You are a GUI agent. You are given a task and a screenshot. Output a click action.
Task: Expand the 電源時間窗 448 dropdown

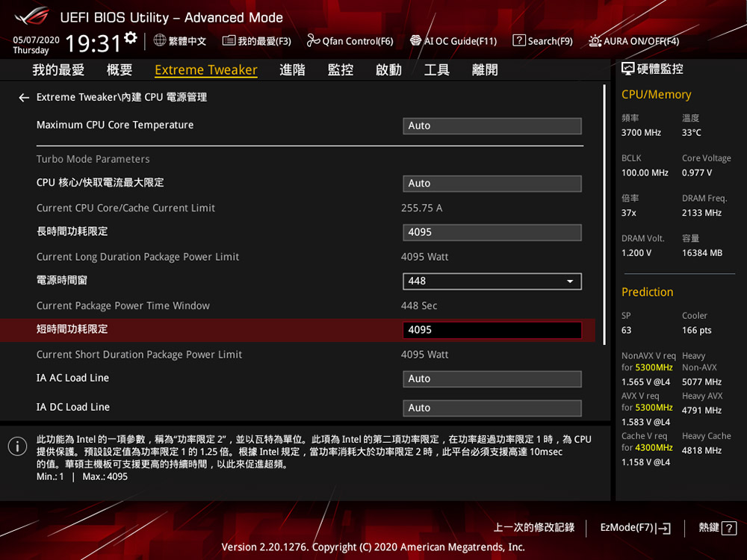pyautogui.click(x=492, y=281)
